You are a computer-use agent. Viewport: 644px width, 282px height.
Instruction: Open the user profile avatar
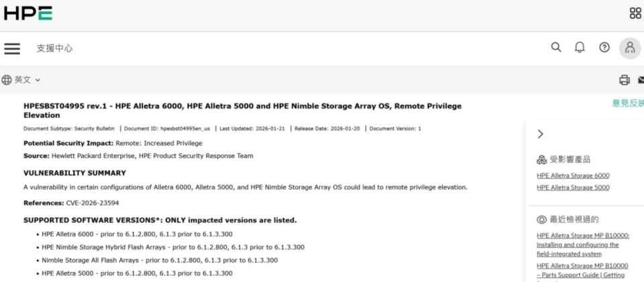[629, 48]
